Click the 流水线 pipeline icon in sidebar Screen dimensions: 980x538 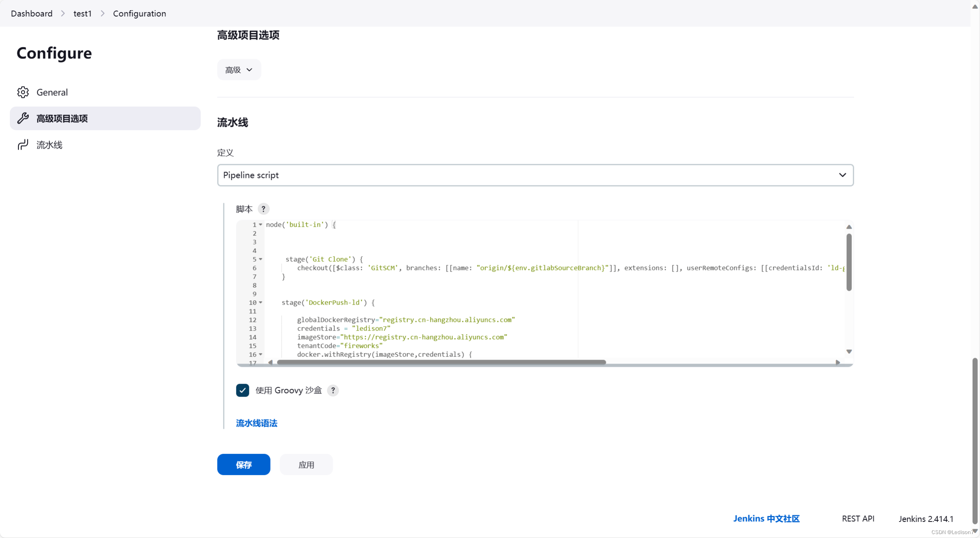tap(23, 145)
